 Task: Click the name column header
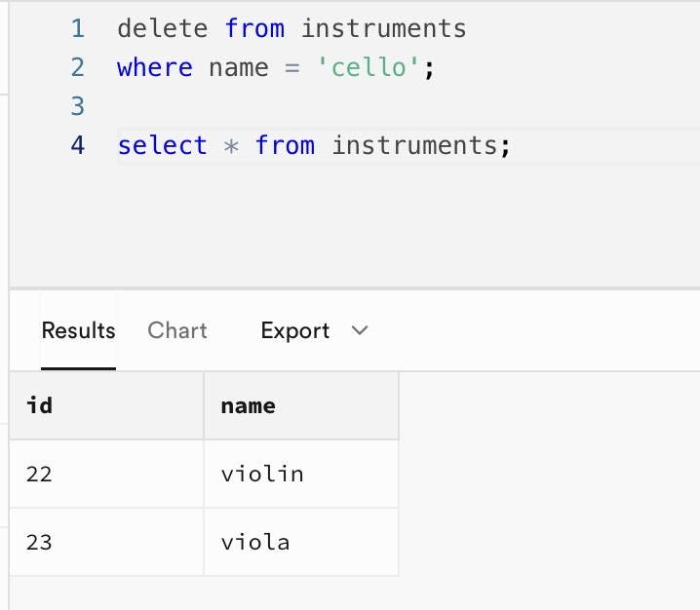click(x=249, y=405)
